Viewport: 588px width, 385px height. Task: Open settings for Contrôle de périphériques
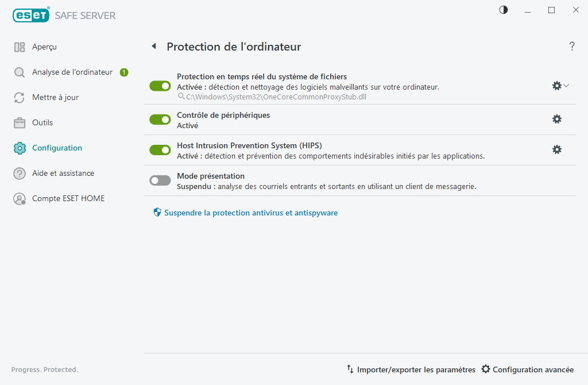557,120
